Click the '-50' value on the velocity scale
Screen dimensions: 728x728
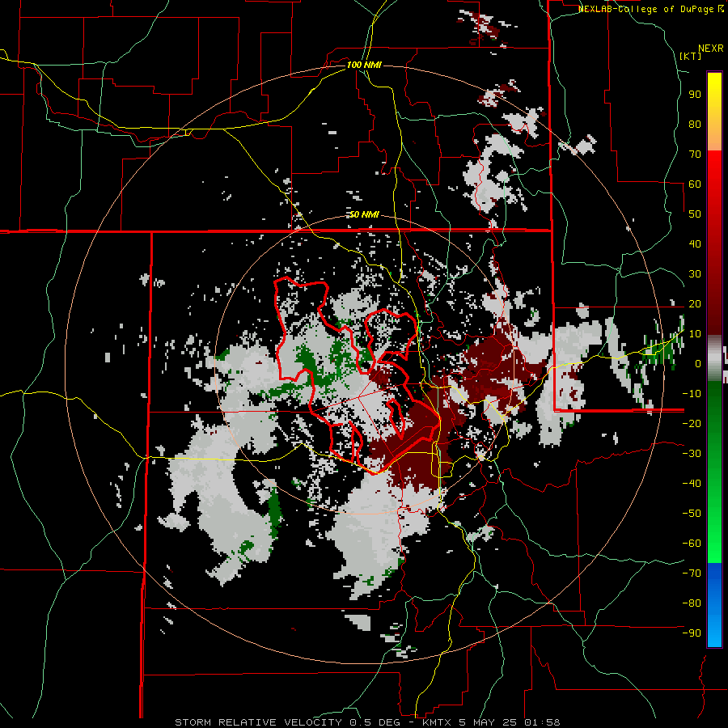692,514
